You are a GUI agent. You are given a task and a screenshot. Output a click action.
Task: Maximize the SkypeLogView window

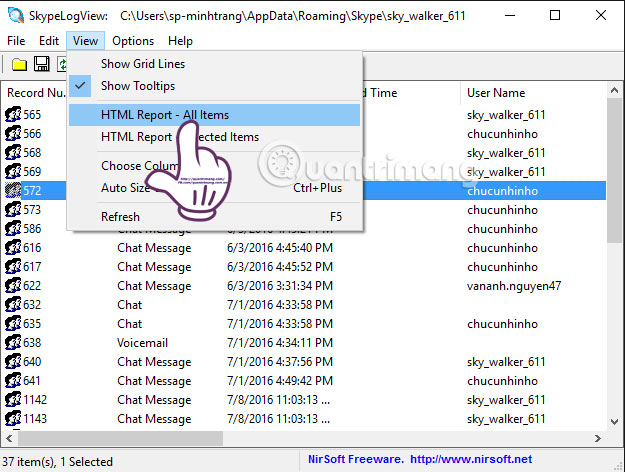pyautogui.click(x=554, y=16)
